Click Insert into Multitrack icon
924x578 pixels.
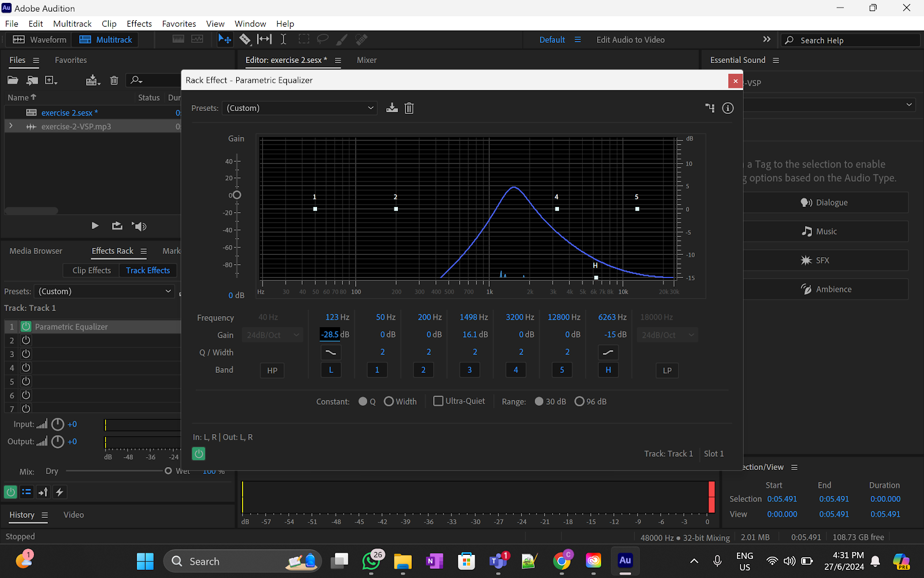pyautogui.click(x=92, y=80)
